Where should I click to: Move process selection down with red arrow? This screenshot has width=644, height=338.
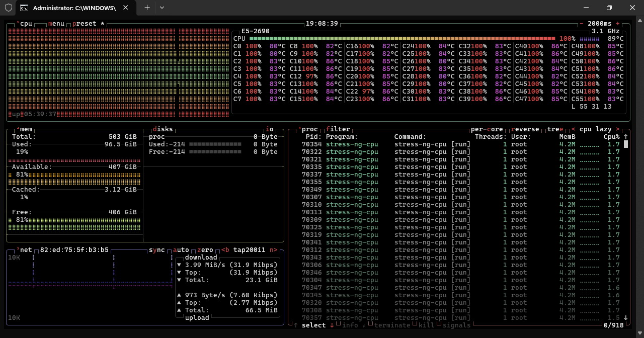pyautogui.click(x=332, y=325)
